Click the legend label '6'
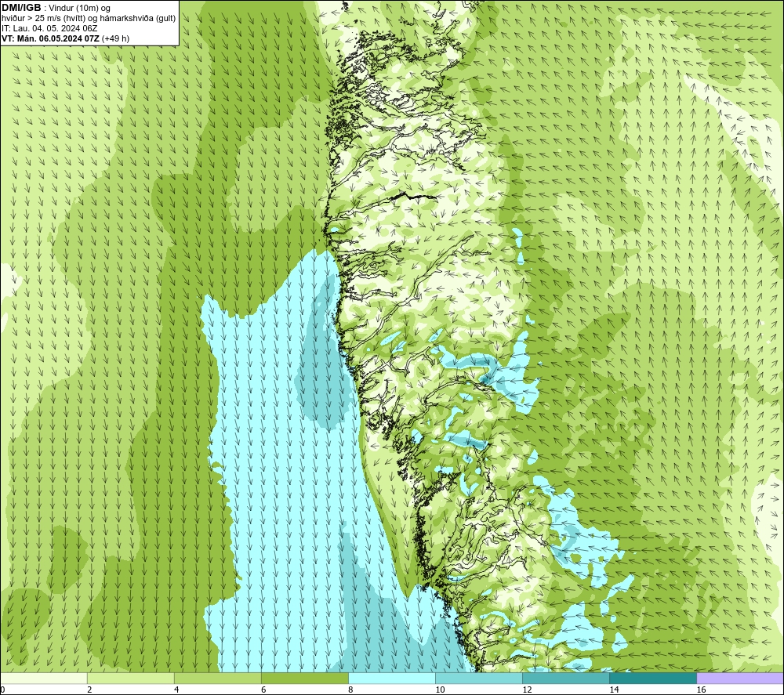Screen dimensions: 784x695 pyautogui.click(x=263, y=690)
